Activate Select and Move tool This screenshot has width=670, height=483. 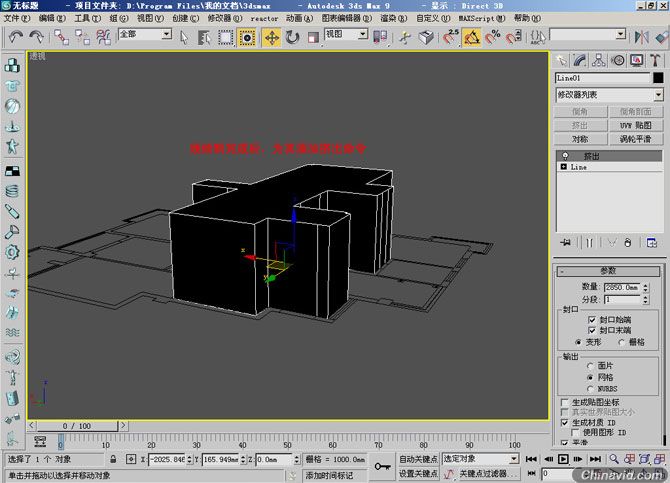point(271,37)
